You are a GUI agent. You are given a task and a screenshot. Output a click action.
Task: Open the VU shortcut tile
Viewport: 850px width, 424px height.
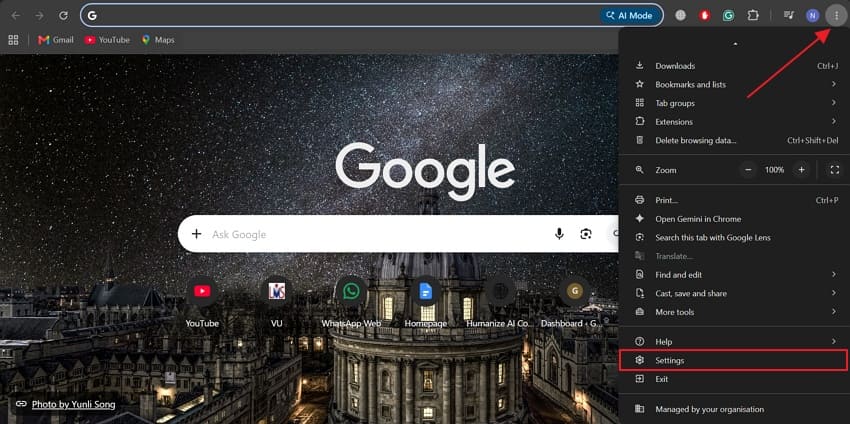(276, 303)
